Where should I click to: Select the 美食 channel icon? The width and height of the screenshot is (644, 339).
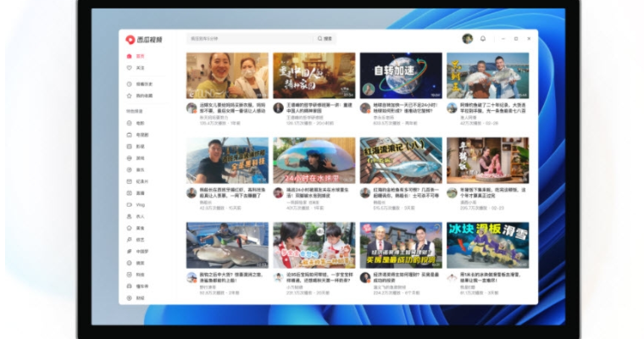[x=129, y=228]
